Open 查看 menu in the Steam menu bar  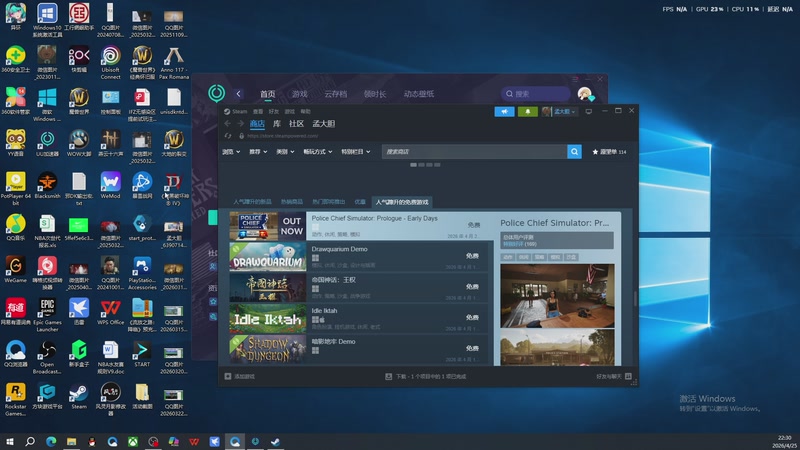pyautogui.click(x=258, y=111)
